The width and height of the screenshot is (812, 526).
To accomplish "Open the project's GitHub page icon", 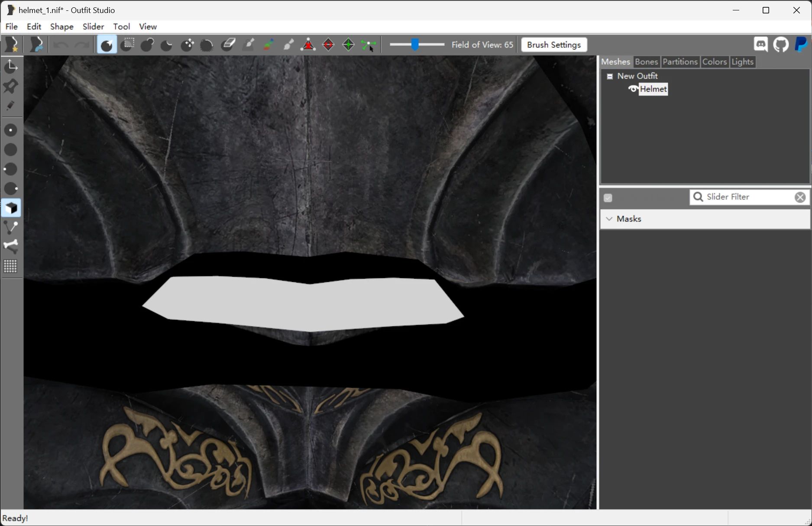I will (x=781, y=45).
